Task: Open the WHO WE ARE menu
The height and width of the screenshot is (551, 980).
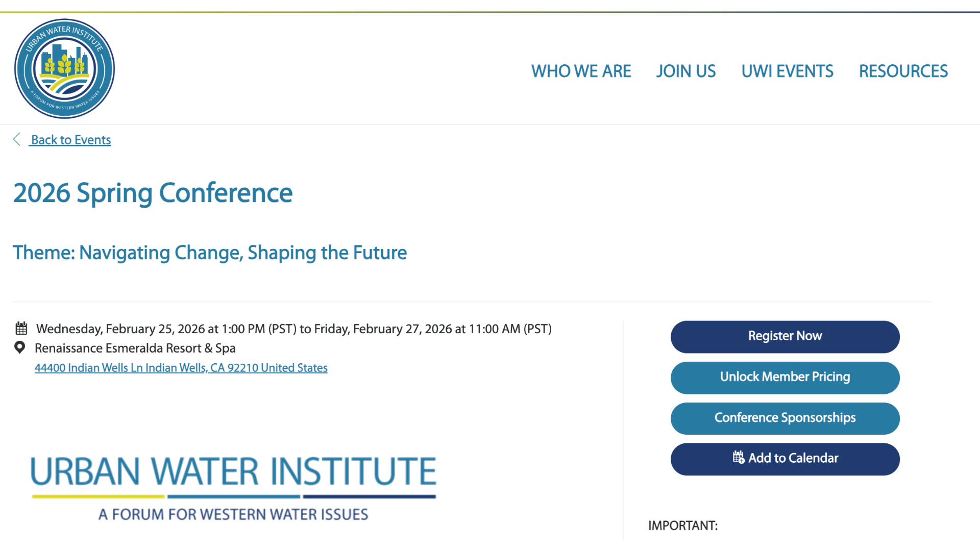Action: 581,71
